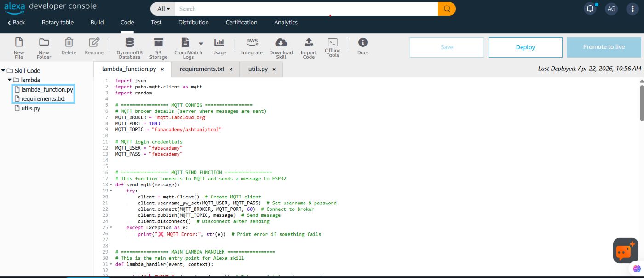
Task: Open the Rotary table skill link
Action: pos(57,22)
